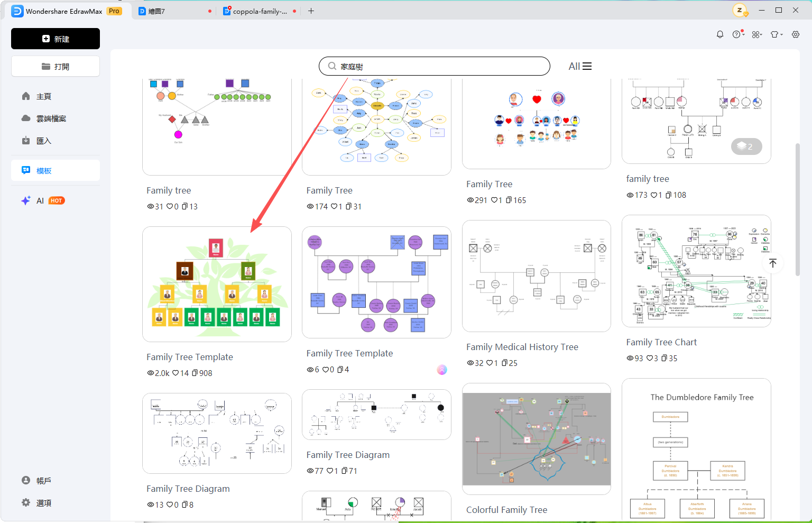The height and width of the screenshot is (523, 812).
Task: Expand the shirt theme dropdown in toolbar
Action: click(777, 34)
